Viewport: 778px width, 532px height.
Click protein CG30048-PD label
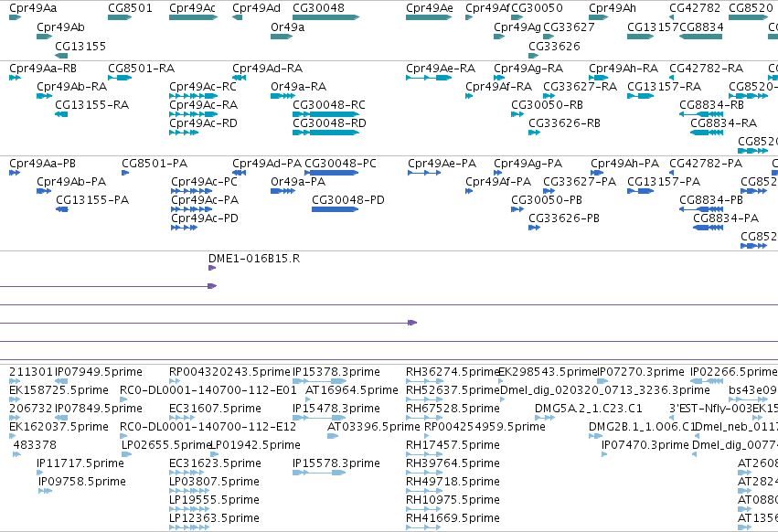[348, 200]
